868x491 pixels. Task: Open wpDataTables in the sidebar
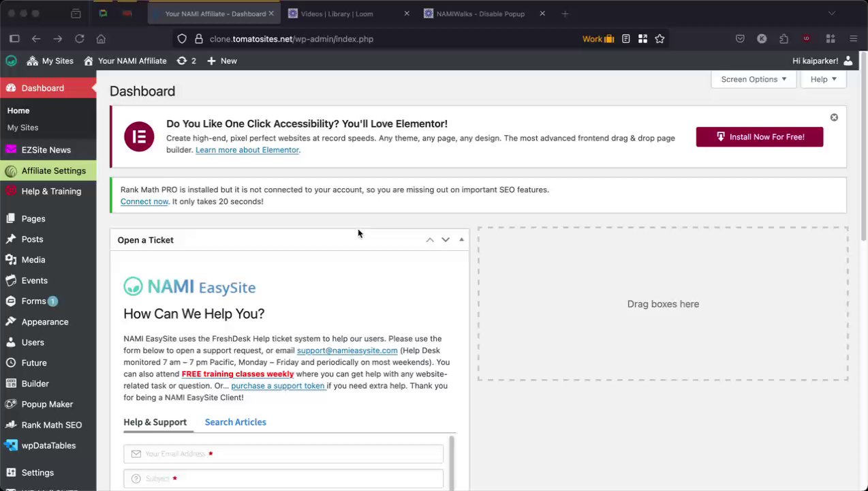[48, 445]
